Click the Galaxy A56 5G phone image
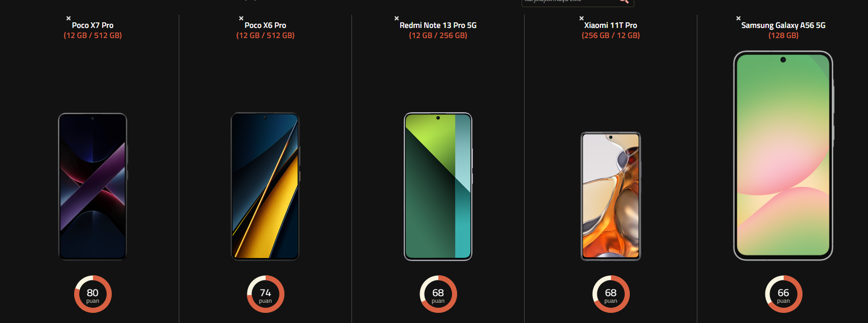 click(784, 155)
